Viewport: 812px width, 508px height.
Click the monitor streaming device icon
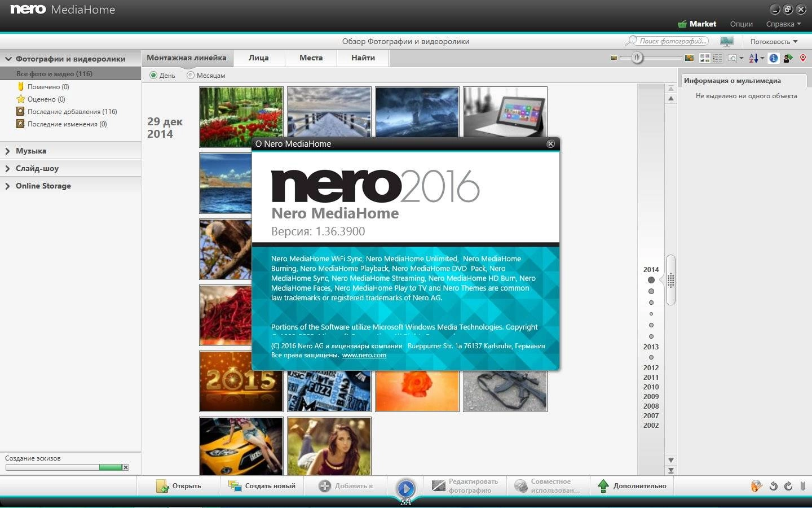pyautogui.click(x=726, y=41)
